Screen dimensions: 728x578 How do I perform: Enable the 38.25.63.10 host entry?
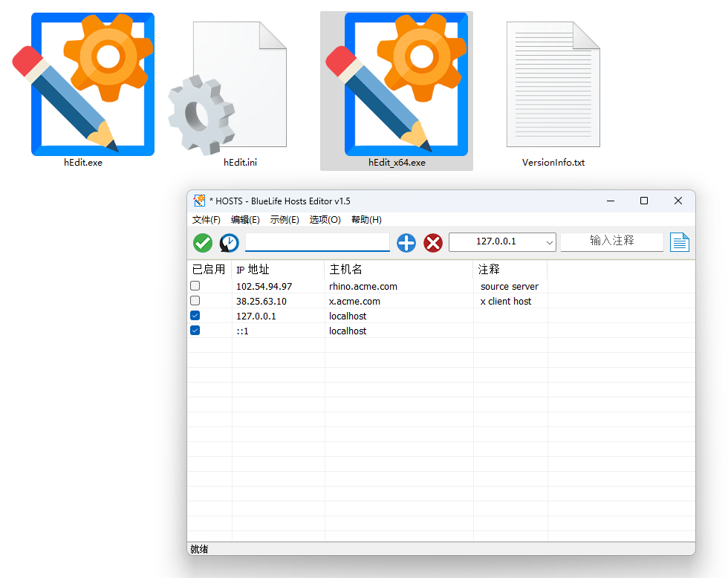(x=195, y=300)
